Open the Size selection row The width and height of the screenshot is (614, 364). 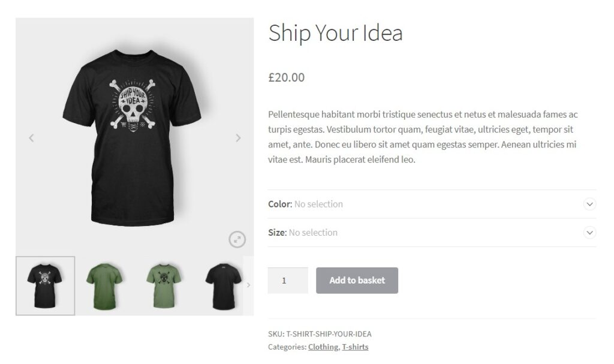420,233
